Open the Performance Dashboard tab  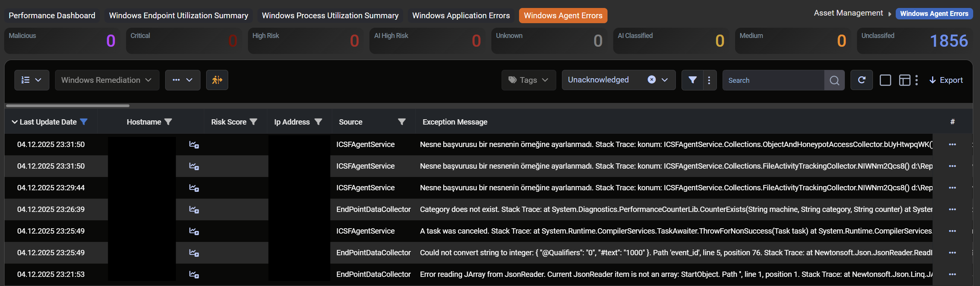[x=52, y=16]
